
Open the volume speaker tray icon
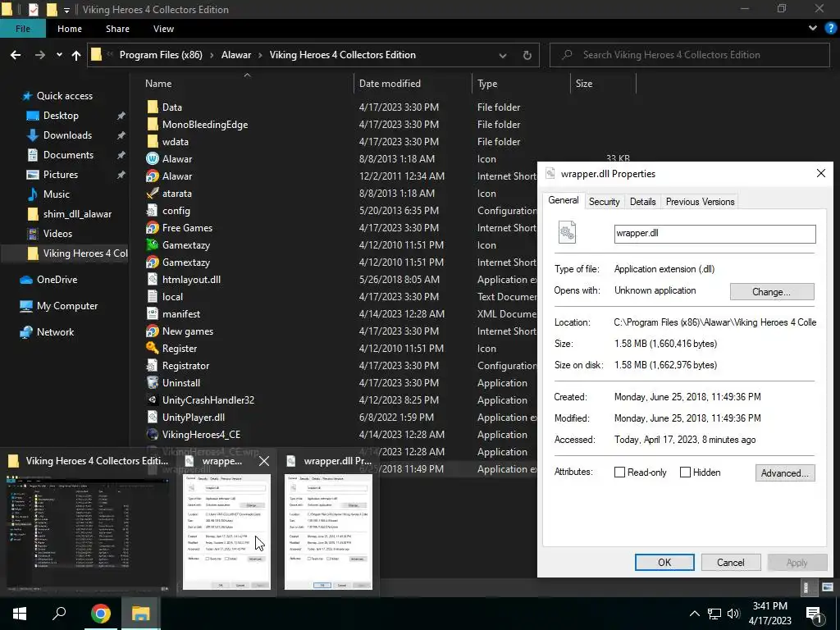click(x=733, y=614)
